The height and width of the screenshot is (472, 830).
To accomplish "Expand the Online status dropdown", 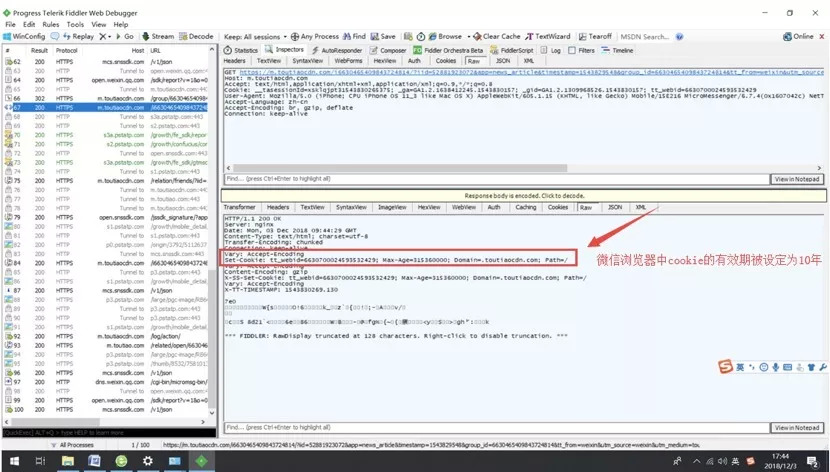I will (802, 36).
